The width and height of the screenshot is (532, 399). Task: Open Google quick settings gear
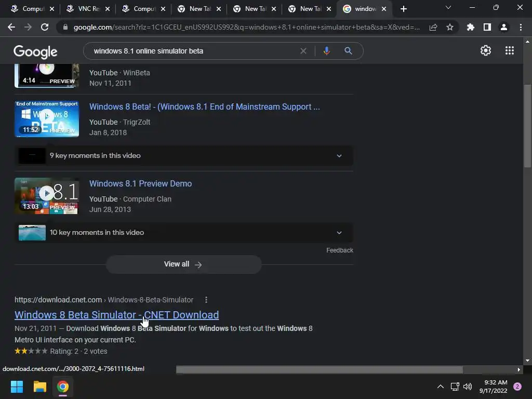pyautogui.click(x=486, y=50)
